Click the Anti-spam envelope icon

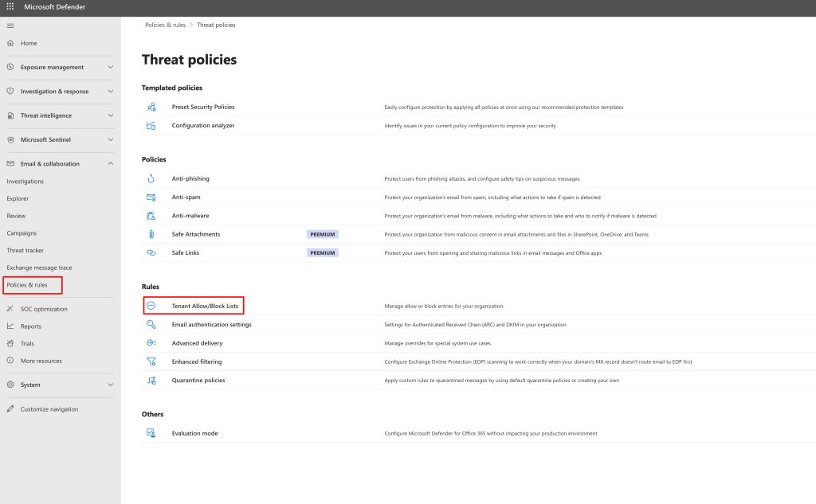click(151, 197)
